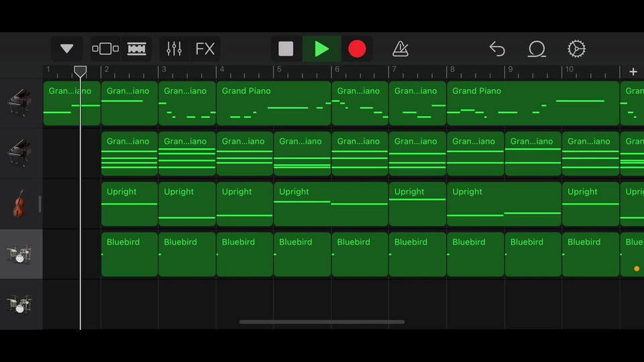Select first track Grand Piano region at bar 4
The height and width of the screenshot is (362, 644).
(274, 103)
